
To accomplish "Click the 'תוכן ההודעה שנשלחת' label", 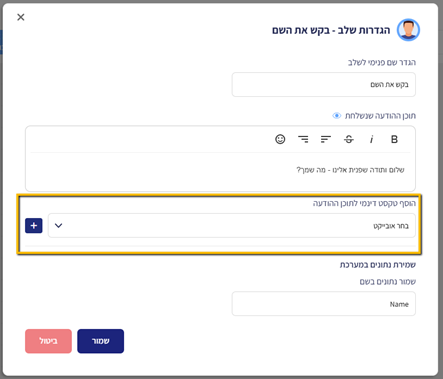I will [x=380, y=116].
